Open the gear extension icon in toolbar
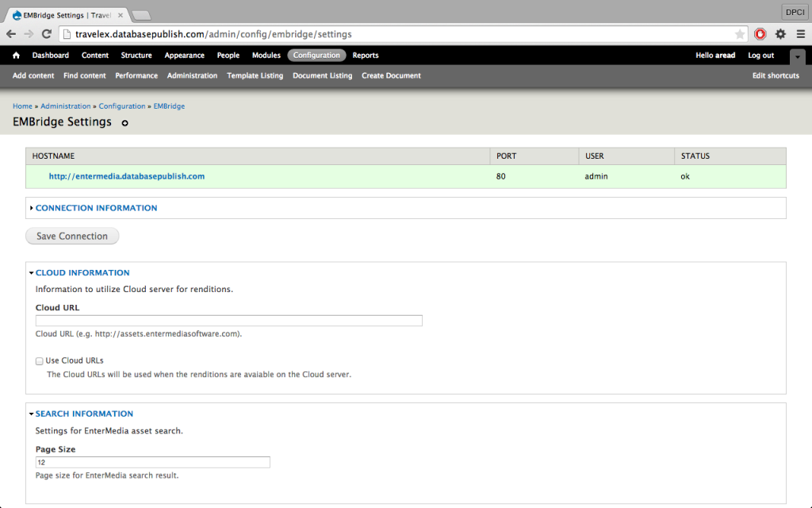The image size is (812, 508). (x=780, y=34)
